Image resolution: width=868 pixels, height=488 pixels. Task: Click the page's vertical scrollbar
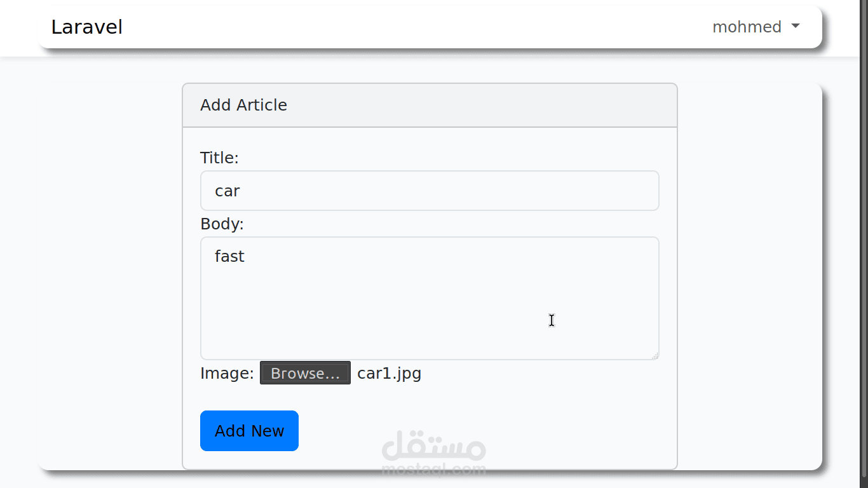tap(862, 254)
